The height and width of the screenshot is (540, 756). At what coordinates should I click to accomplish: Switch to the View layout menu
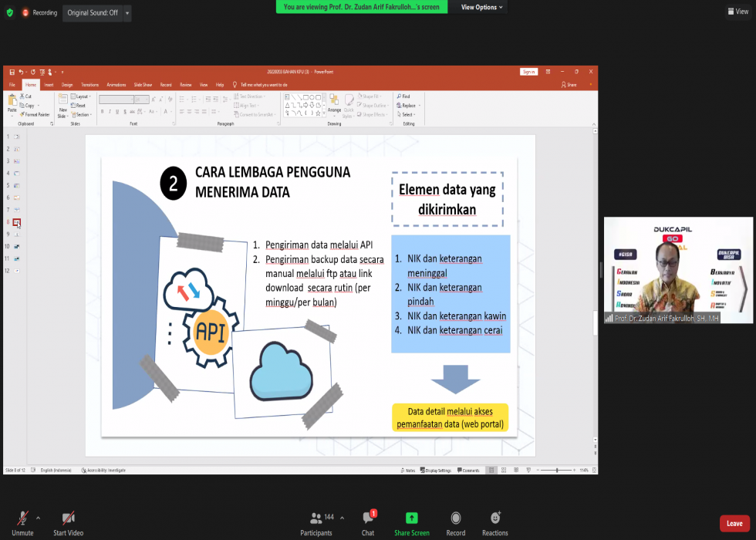(737, 12)
